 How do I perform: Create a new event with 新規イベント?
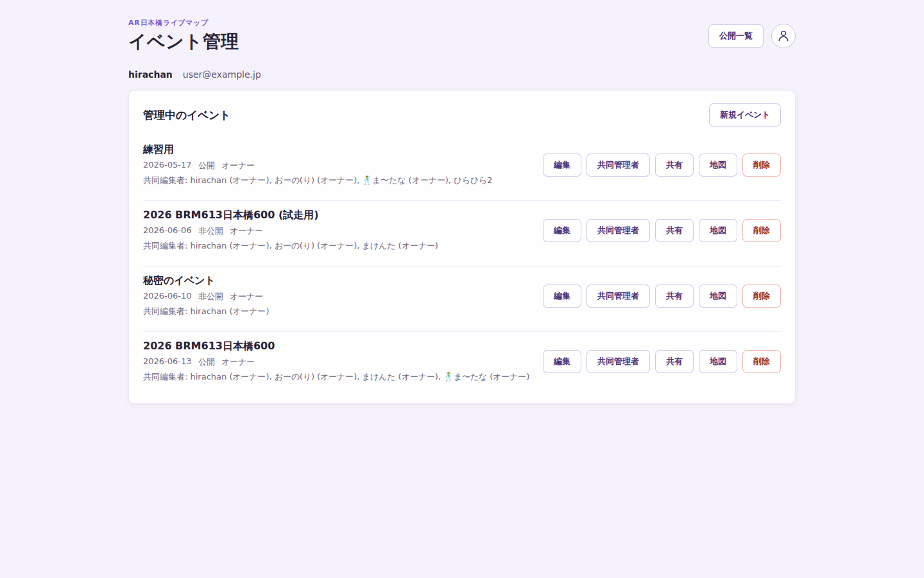click(744, 115)
